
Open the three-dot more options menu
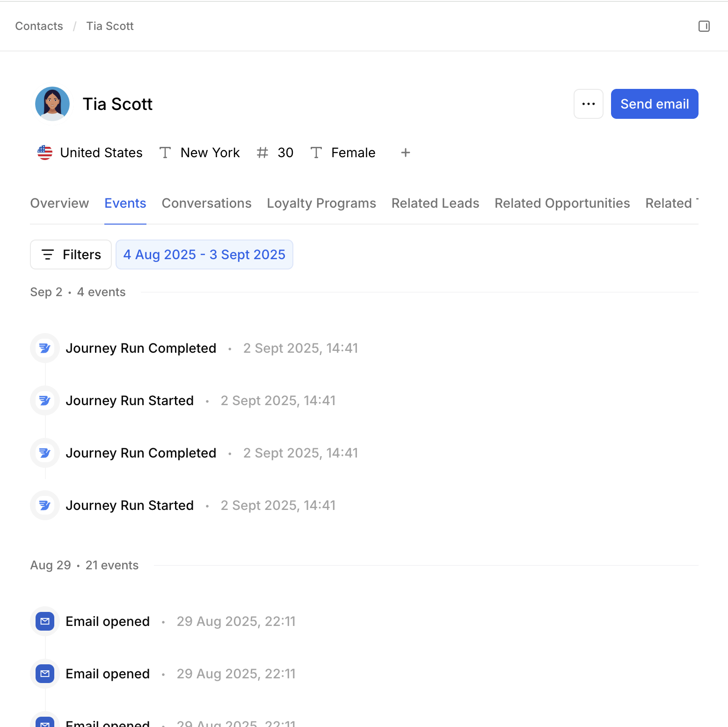pyautogui.click(x=588, y=104)
